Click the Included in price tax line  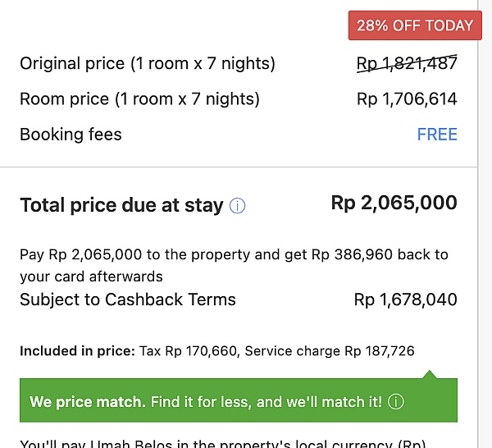click(x=217, y=351)
